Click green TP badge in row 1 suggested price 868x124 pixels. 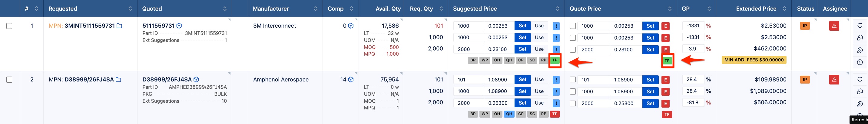[x=555, y=60]
